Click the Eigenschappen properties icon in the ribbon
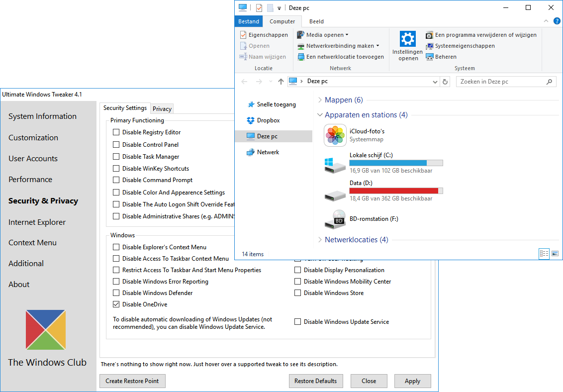Screen dimensions: 563x392 click(x=243, y=35)
